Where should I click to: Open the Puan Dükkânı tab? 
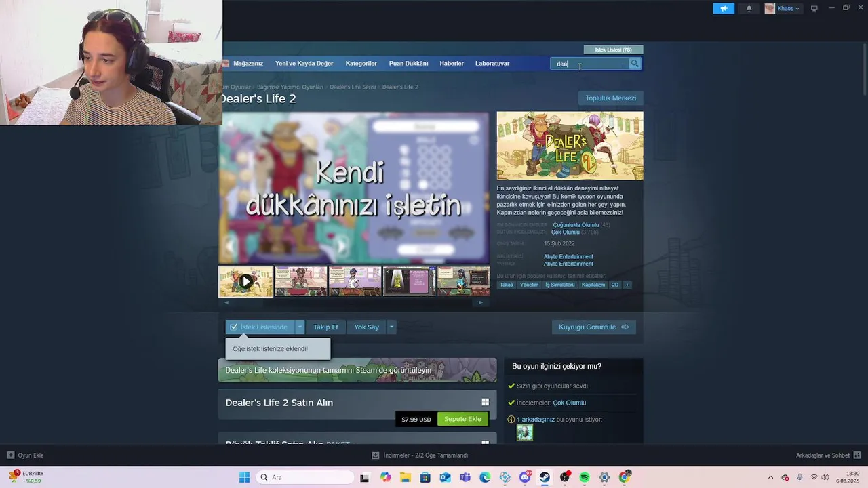pos(408,63)
